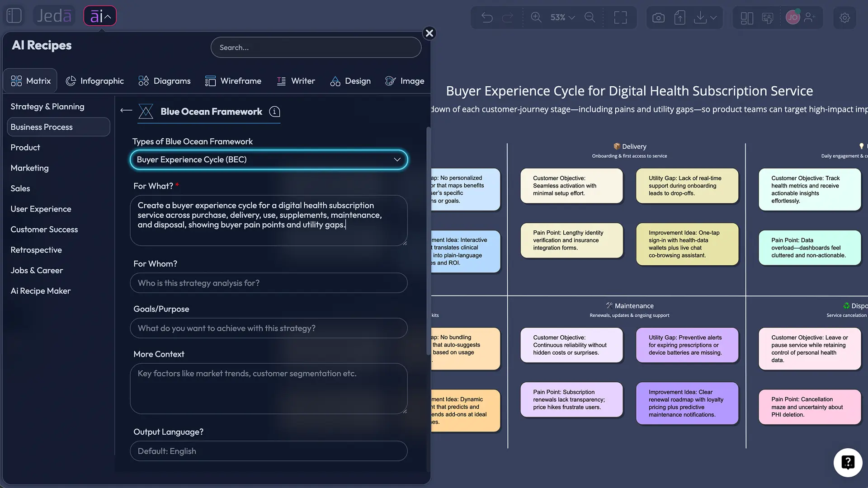Open the help question mark button
Screen dimensions: 868x488
pyautogui.click(x=848, y=462)
